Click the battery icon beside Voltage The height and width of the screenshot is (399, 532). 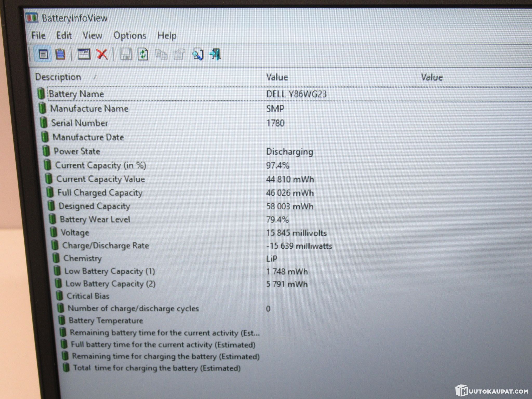54,232
